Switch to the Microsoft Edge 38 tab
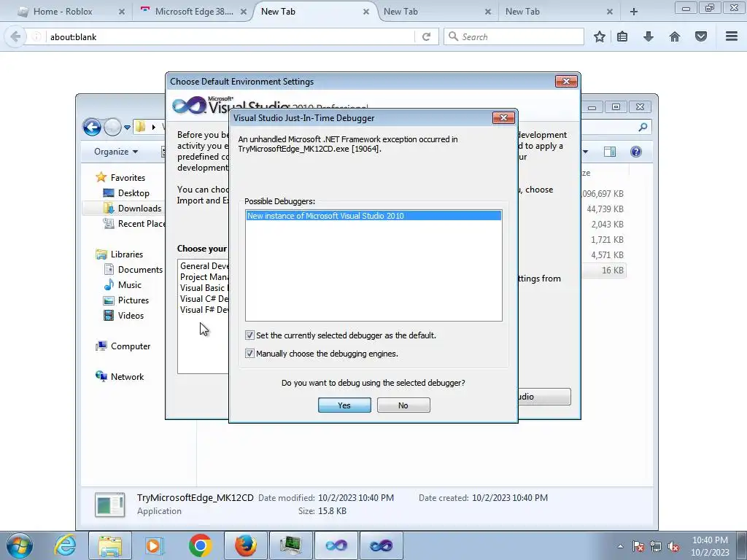Viewport: 747px width, 560px height. (x=194, y=12)
